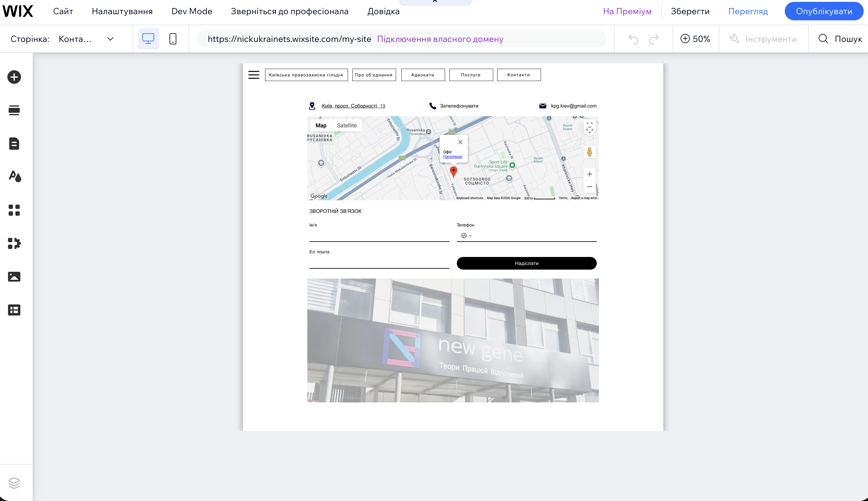Screen dimensions: 868x501
Task: Open the Довідка menu
Action: tap(383, 11)
